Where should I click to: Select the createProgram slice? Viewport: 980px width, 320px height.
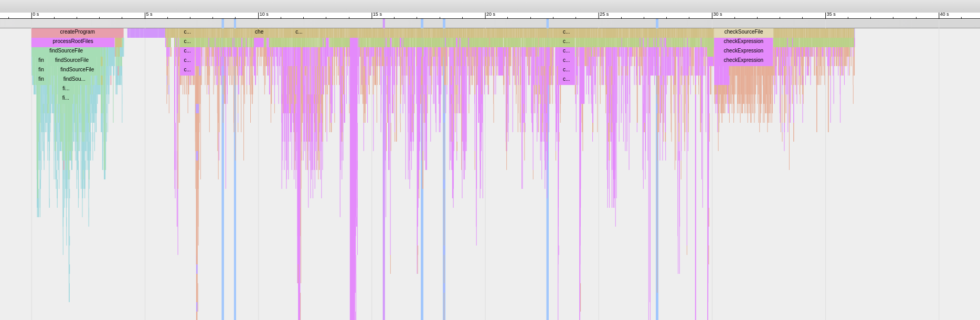click(77, 33)
